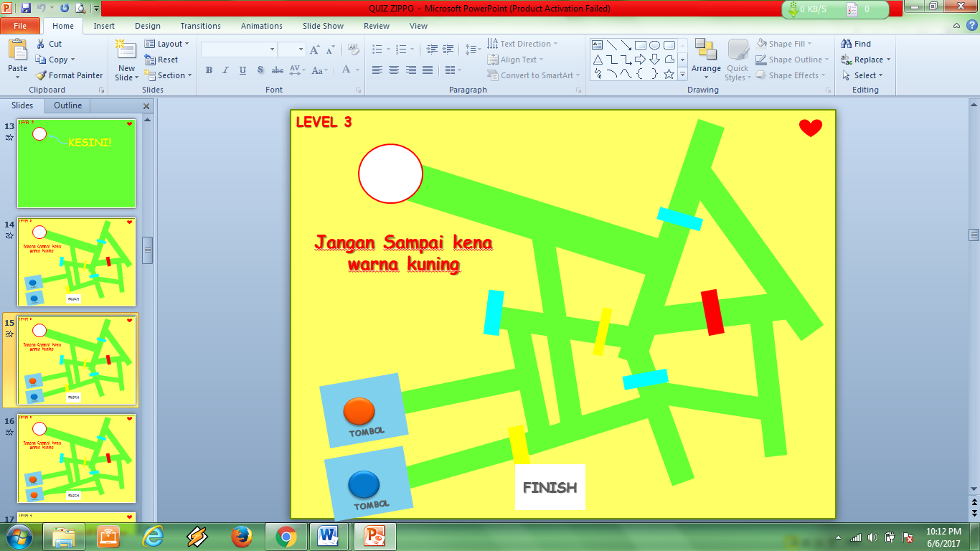Open the Section dropdown
Image resolution: width=980 pixels, height=551 pixels.
click(169, 75)
